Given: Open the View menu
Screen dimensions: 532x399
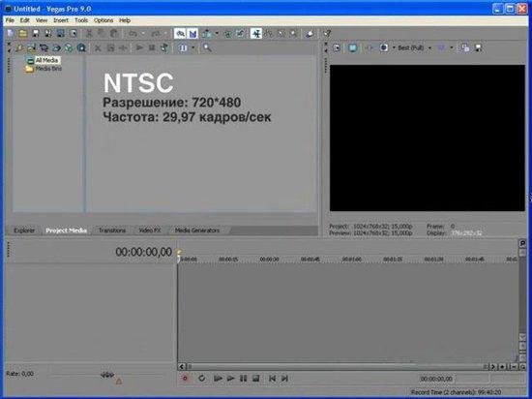Looking at the screenshot, I should [42, 20].
